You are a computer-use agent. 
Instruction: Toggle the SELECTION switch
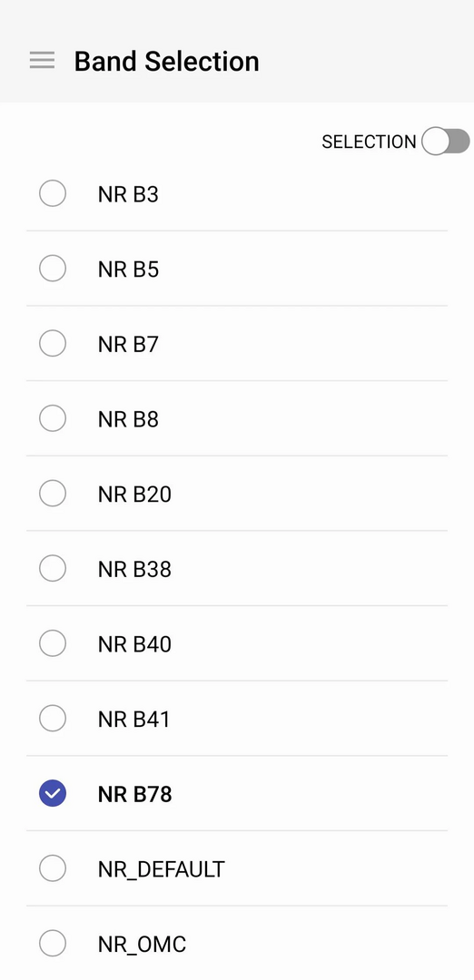445,142
